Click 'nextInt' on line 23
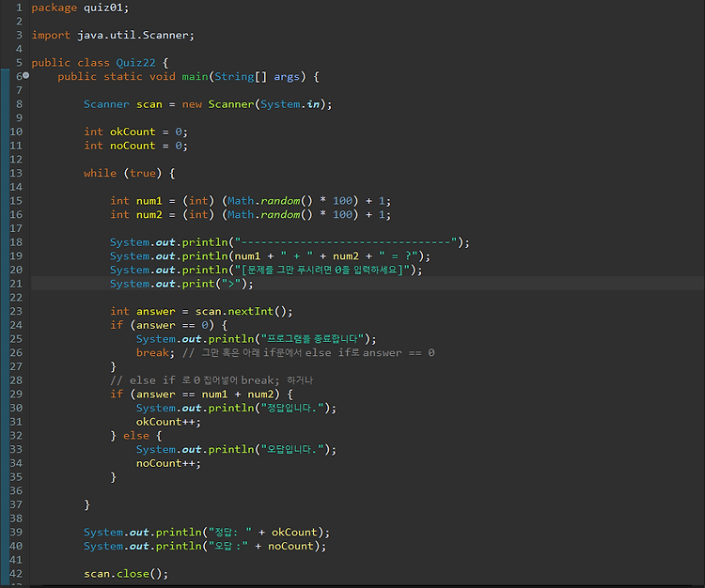The width and height of the screenshot is (705, 588). 250,311
